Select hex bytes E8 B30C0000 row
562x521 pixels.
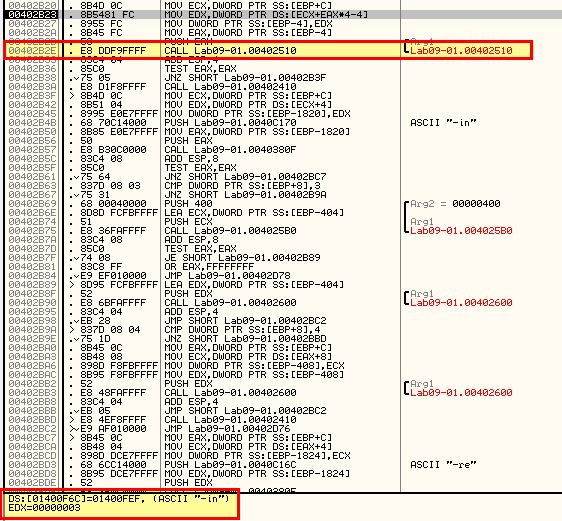click(113, 149)
